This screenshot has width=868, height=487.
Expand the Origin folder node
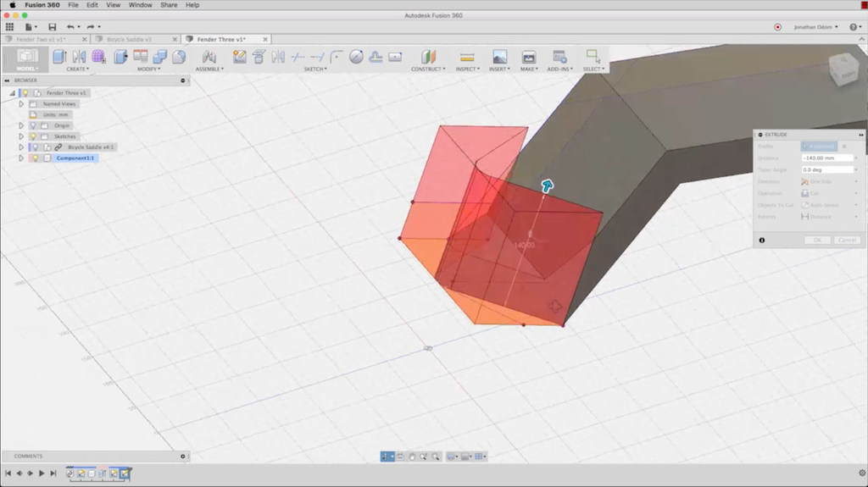(21, 125)
